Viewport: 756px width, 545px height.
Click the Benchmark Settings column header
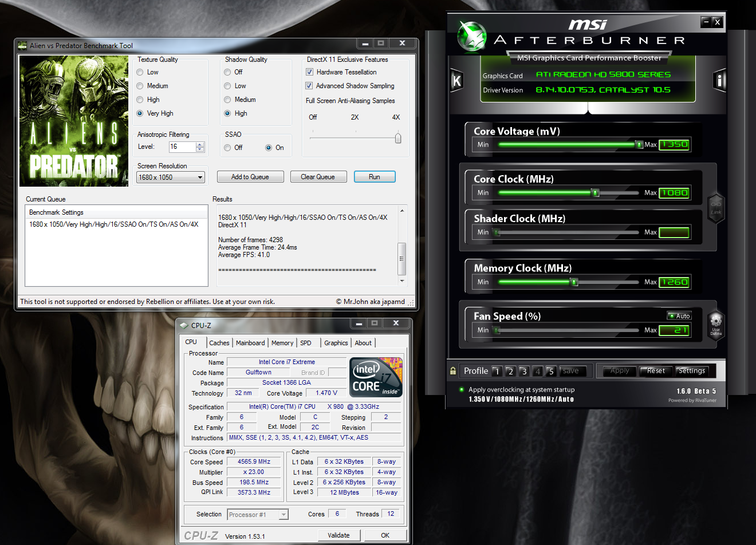(116, 212)
